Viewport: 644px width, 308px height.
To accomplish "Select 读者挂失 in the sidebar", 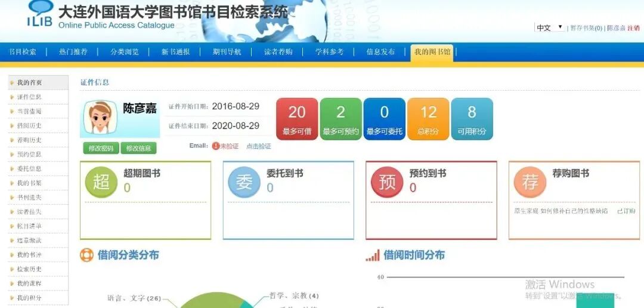I will [x=38, y=212].
